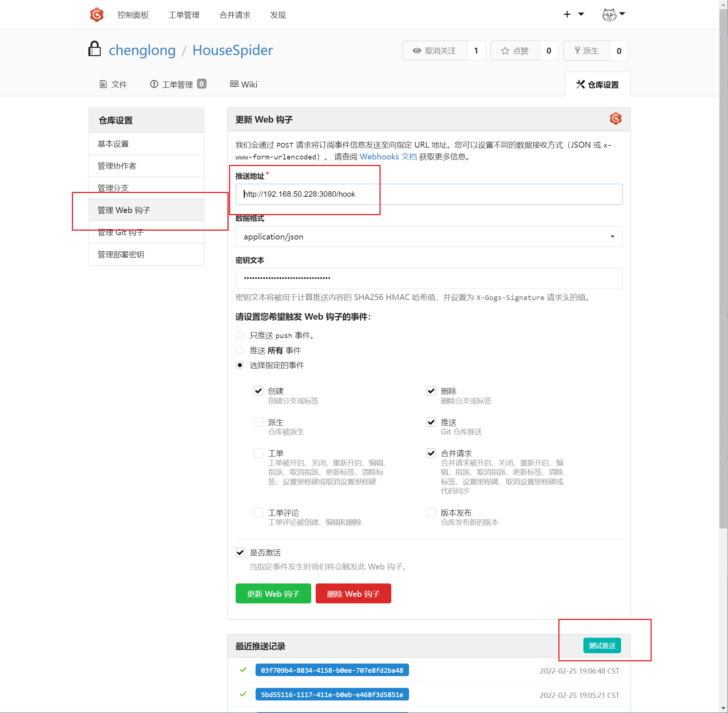Open the chenglong user link
728x713 pixels.
pyautogui.click(x=142, y=50)
